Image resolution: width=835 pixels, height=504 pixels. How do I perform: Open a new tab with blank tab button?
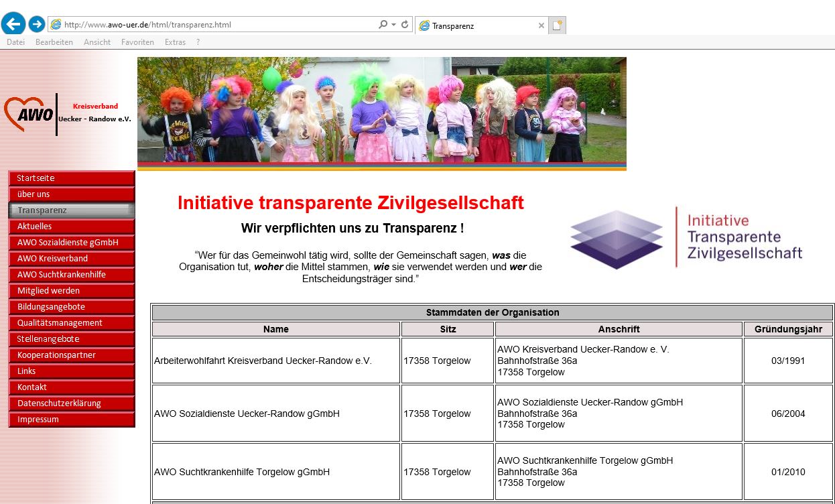coord(557,25)
